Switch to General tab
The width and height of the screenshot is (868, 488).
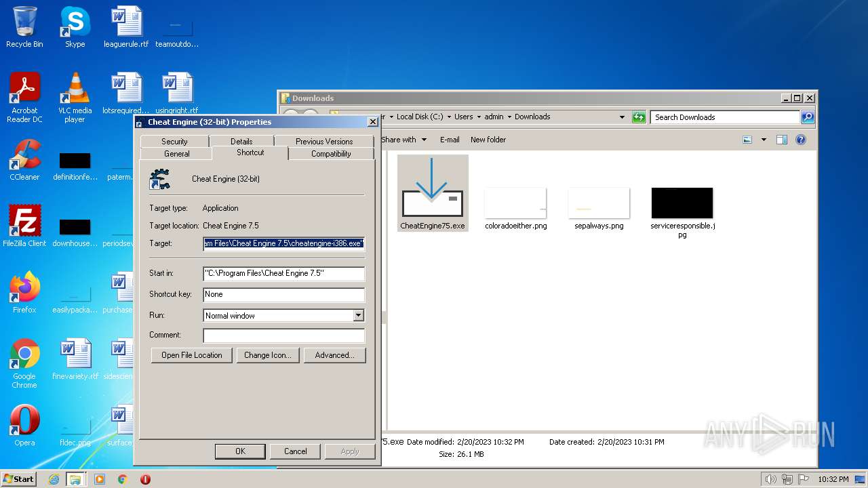(176, 153)
